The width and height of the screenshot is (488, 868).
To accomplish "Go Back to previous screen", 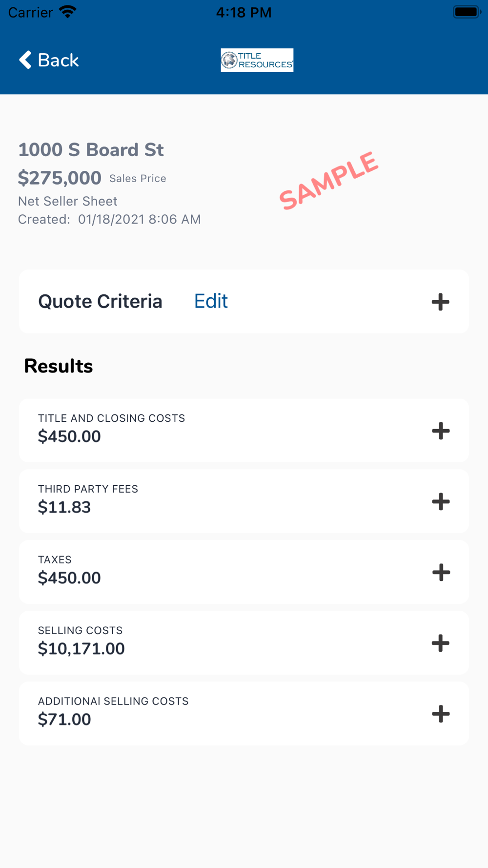I will click(49, 60).
